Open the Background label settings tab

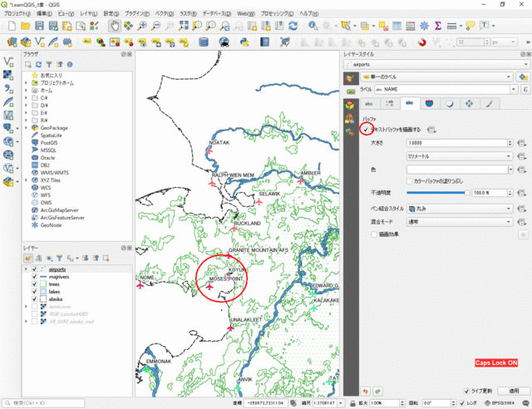pyautogui.click(x=429, y=103)
